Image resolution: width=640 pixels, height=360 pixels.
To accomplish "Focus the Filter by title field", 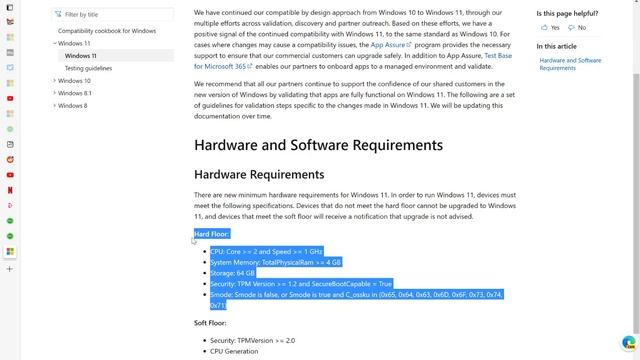I will [x=113, y=14].
